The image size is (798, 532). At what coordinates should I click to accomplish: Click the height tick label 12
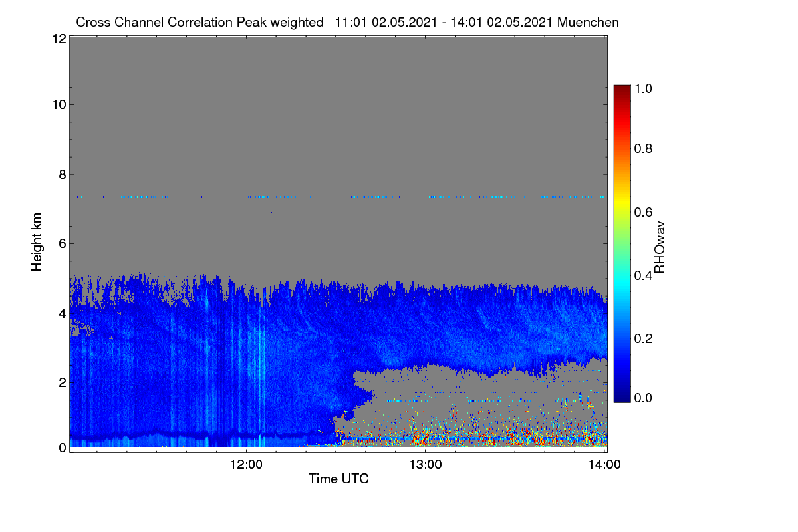click(58, 39)
